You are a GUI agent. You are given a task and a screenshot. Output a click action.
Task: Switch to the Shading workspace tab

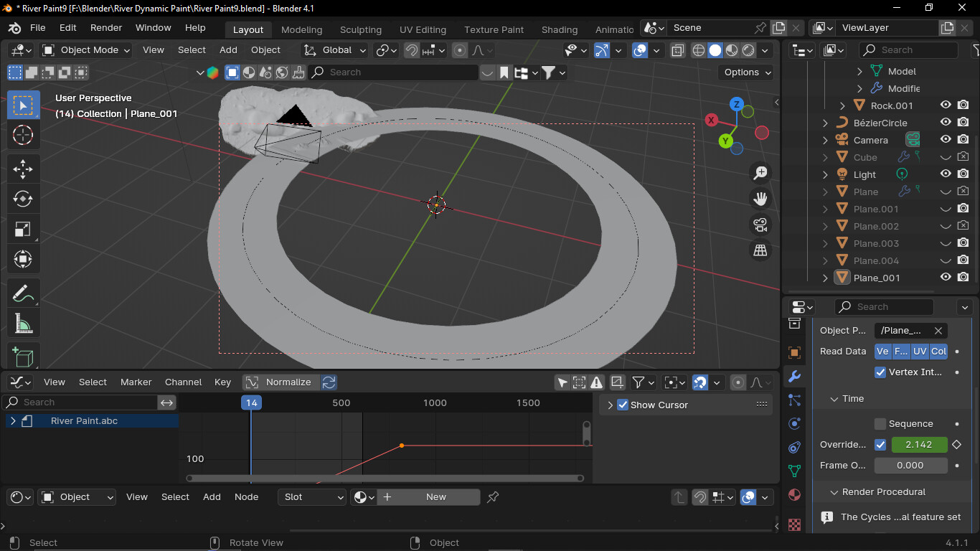click(x=560, y=29)
